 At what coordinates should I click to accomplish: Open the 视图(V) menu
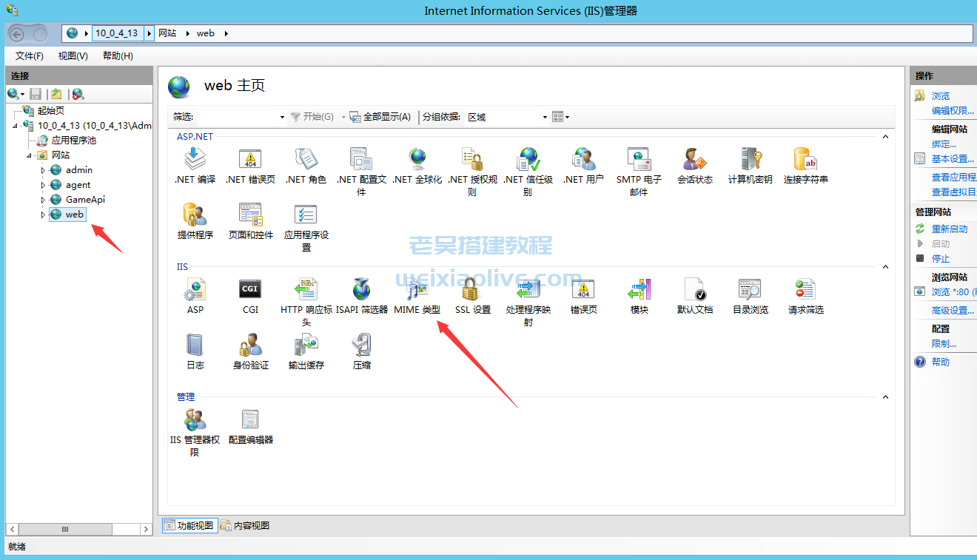(x=73, y=56)
